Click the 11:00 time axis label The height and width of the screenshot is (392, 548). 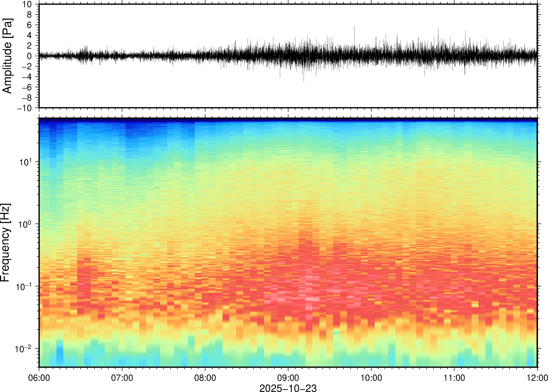coord(454,378)
